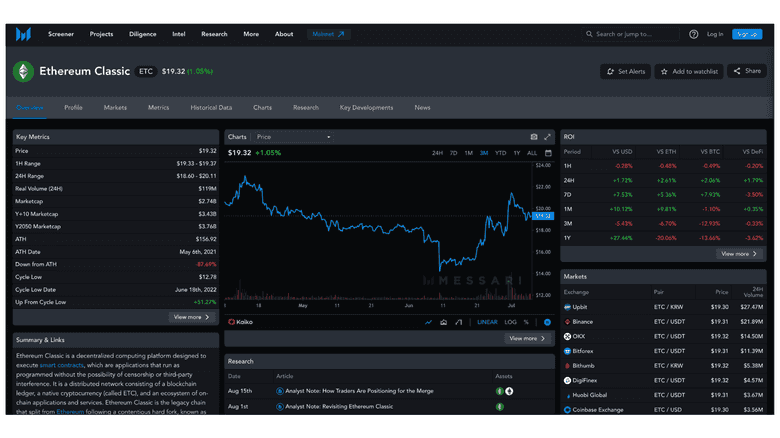Set chart range to 1Y
The image size is (780, 438).
click(516, 153)
